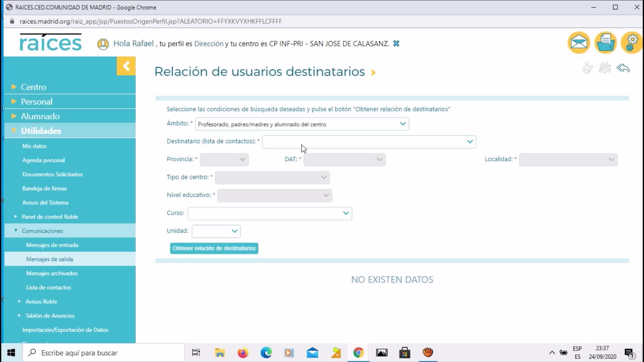
Task: Open Mis datos link in sidebar
Action: (x=35, y=146)
